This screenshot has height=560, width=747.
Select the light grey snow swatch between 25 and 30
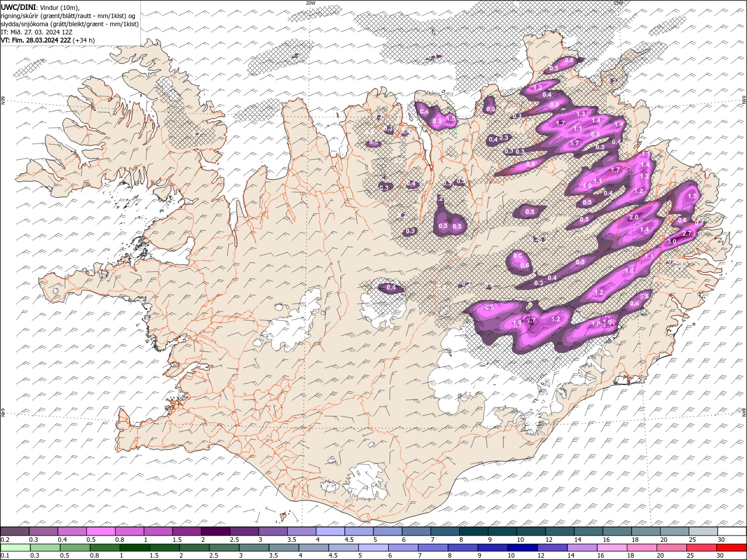[x=703, y=531]
